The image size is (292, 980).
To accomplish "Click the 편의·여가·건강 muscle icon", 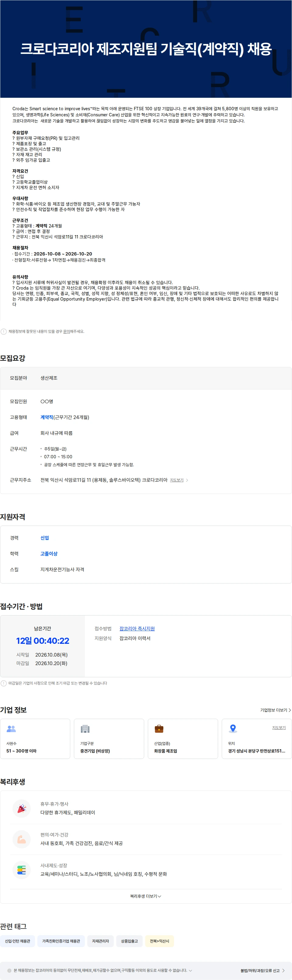I will pyautogui.click(x=22, y=839).
